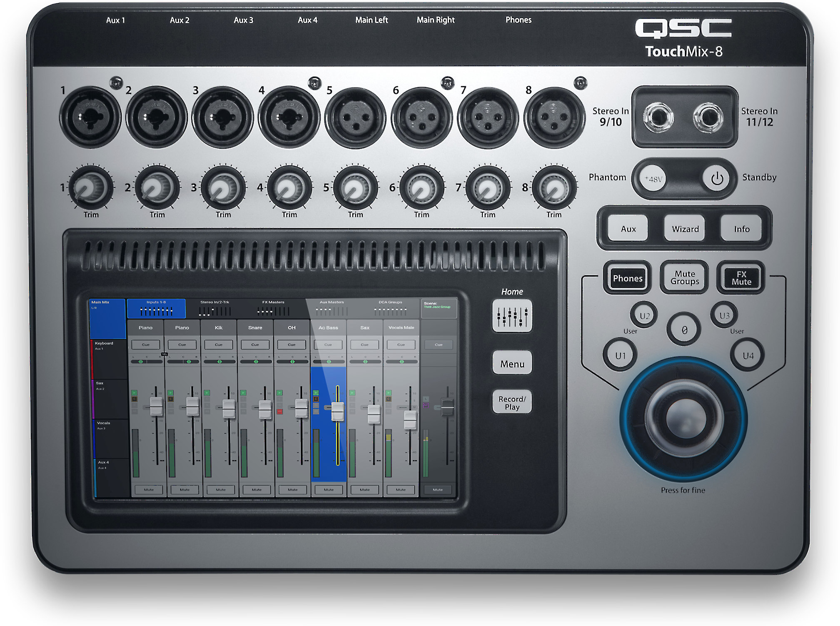The height and width of the screenshot is (626, 840).
Task: Click the Ac Bass channel fader
Action: point(337,411)
